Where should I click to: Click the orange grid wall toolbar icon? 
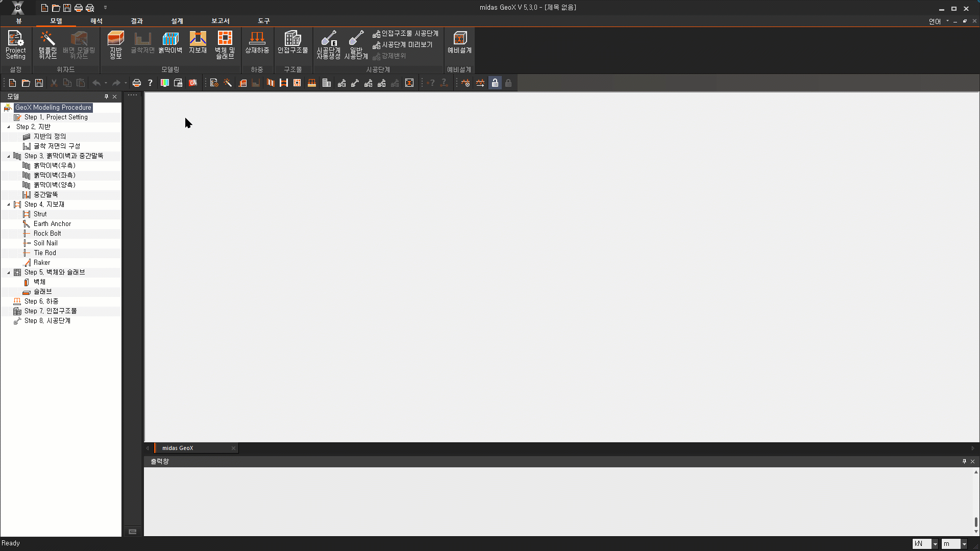[297, 83]
